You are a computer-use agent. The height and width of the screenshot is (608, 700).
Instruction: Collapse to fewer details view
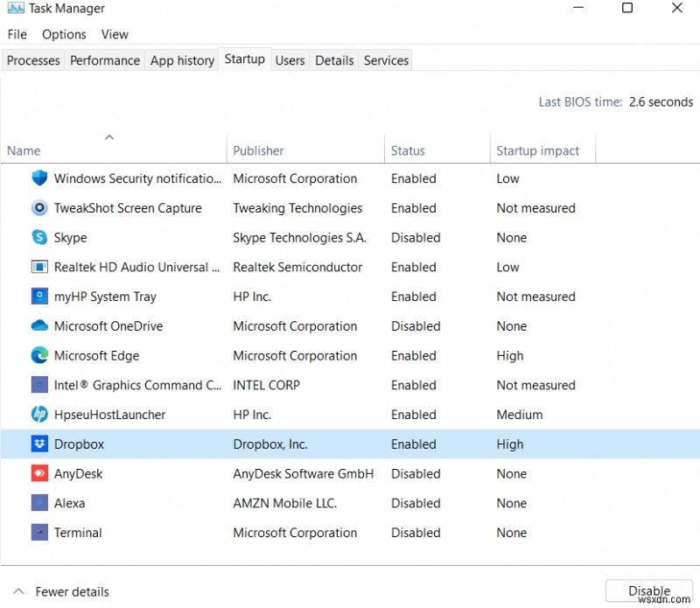pyautogui.click(x=59, y=591)
